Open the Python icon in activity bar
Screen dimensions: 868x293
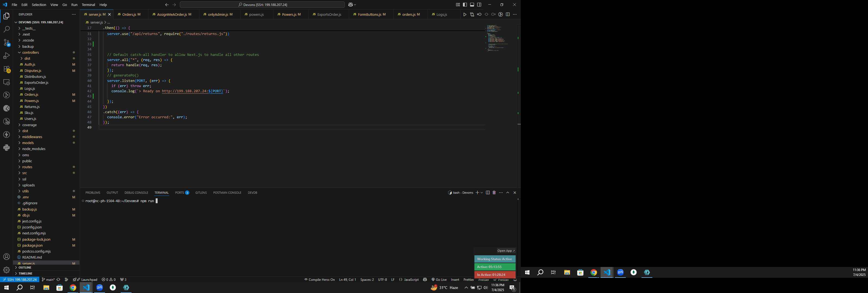tap(7, 148)
